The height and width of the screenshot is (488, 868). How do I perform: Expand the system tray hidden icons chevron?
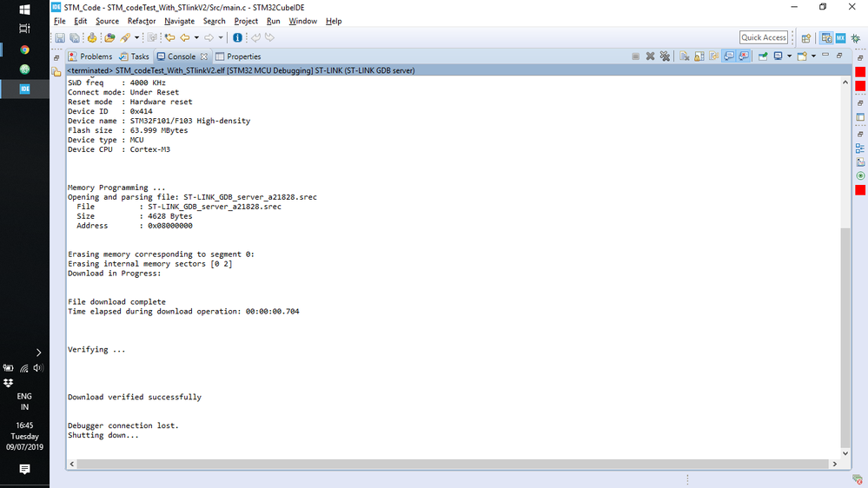click(38, 353)
